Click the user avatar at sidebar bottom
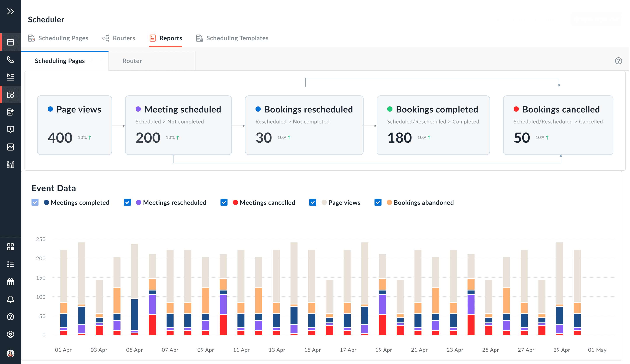 (10, 353)
